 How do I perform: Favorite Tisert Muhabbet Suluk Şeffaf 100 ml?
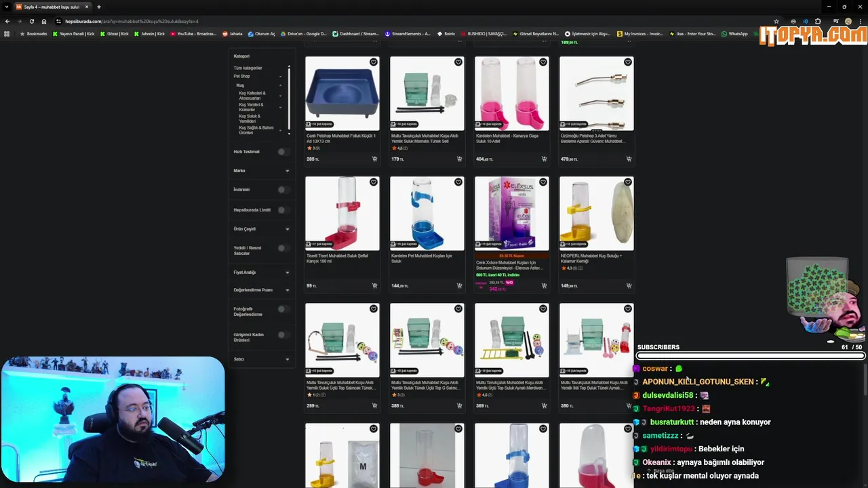click(374, 182)
